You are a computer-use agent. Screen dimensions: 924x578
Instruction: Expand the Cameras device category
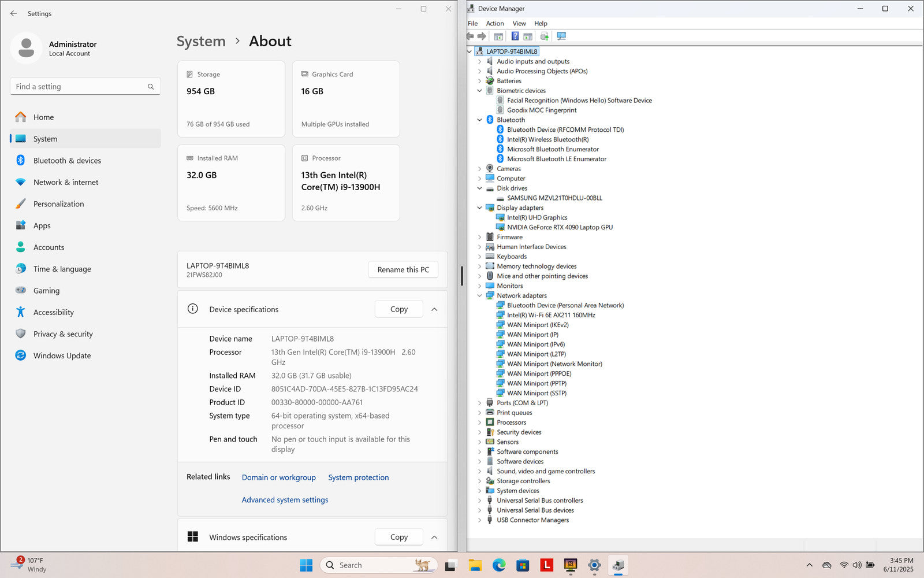pyautogui.click(x=479, y=169)
